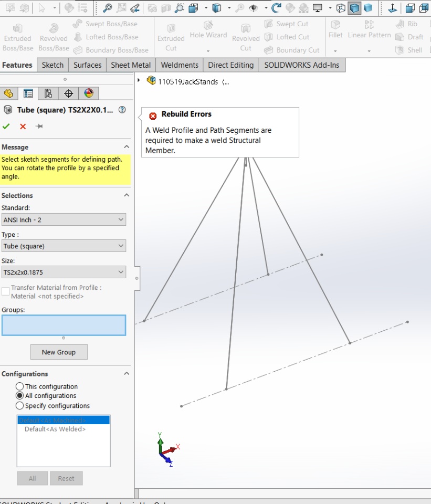
Task: Switch to the Weldments tab
Action: click(180, 65)
